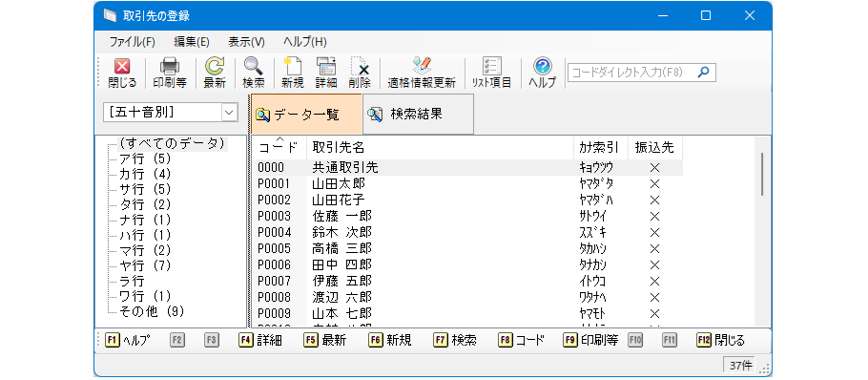
Task: Select the 田中 四郎 row
Action: pyautogui.click(x=467, y=264)
